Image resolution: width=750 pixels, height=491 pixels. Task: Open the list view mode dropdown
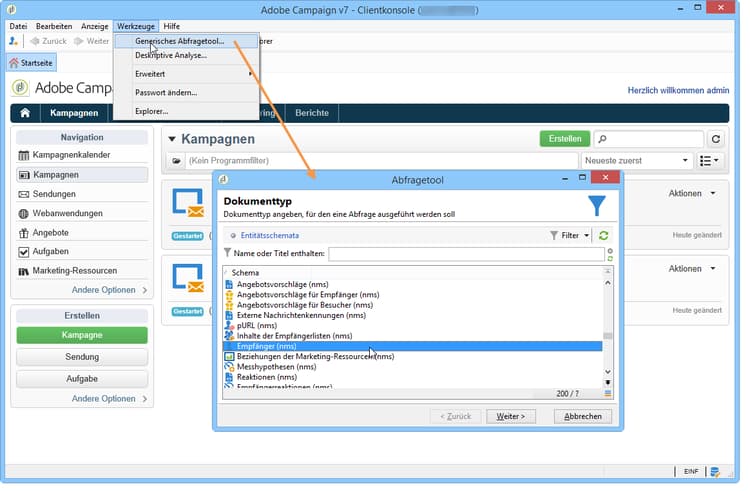click(x=709, y=161)
